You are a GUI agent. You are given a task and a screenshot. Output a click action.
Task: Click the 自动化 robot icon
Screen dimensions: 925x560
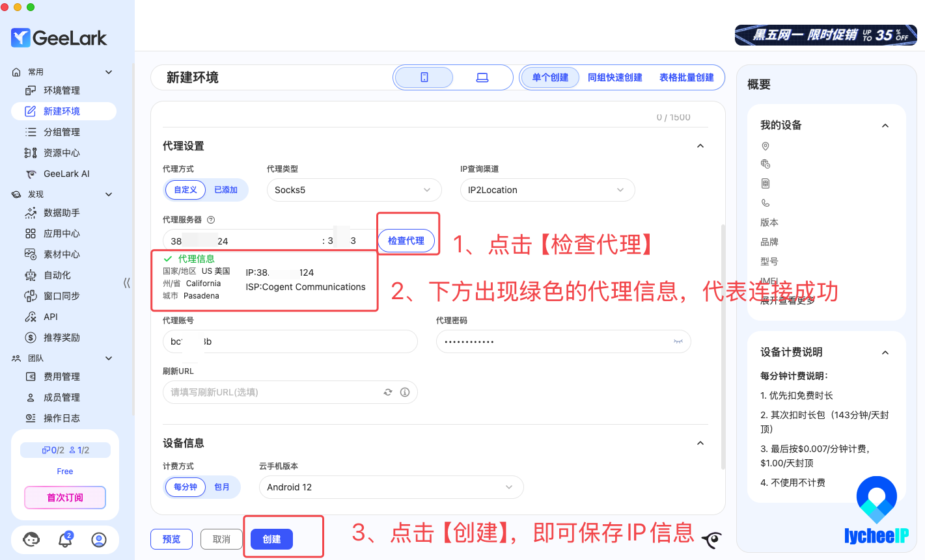(x=31, y=275)
